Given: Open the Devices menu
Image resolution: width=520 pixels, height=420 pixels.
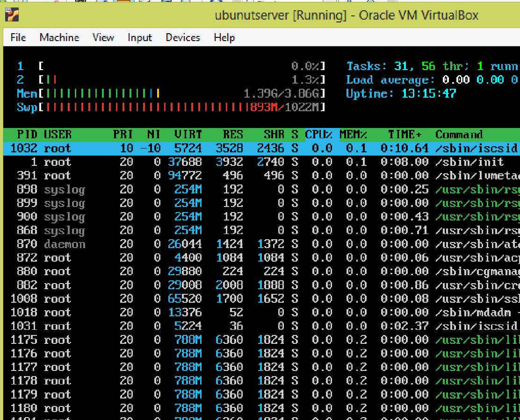Looking at the screenshot, I should coord(183,37).
